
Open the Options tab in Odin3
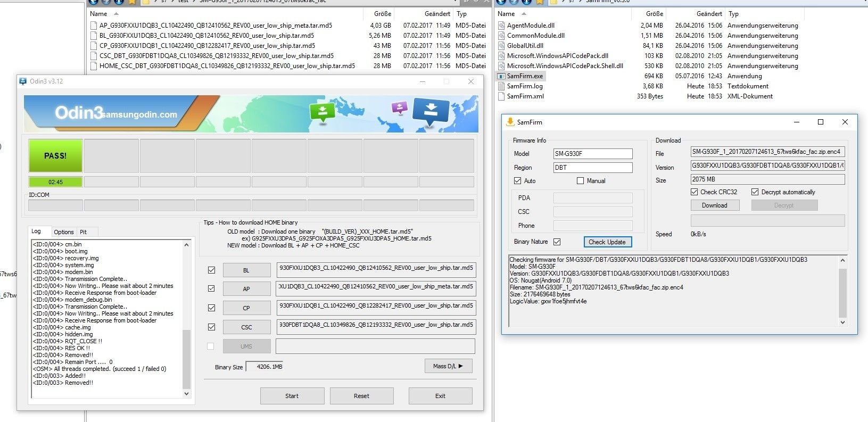pyautogui.click(x=64, y=232)
